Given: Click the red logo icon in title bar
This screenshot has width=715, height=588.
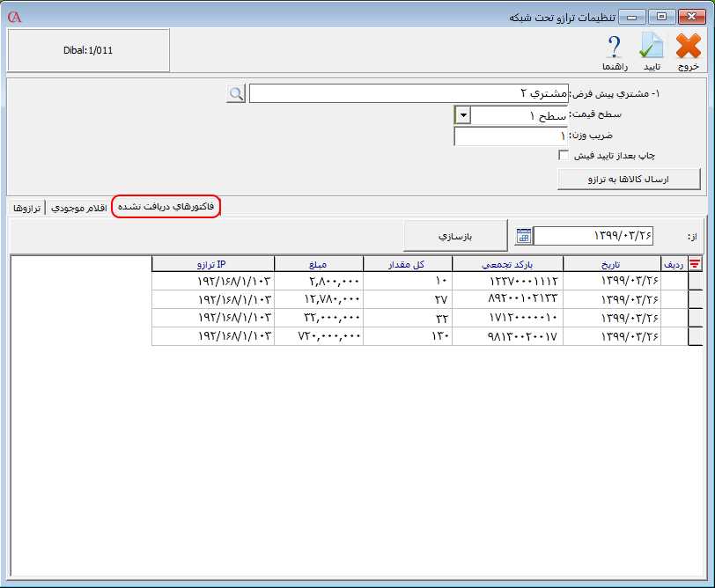Looking at the screenshot, I should (13, 17).
